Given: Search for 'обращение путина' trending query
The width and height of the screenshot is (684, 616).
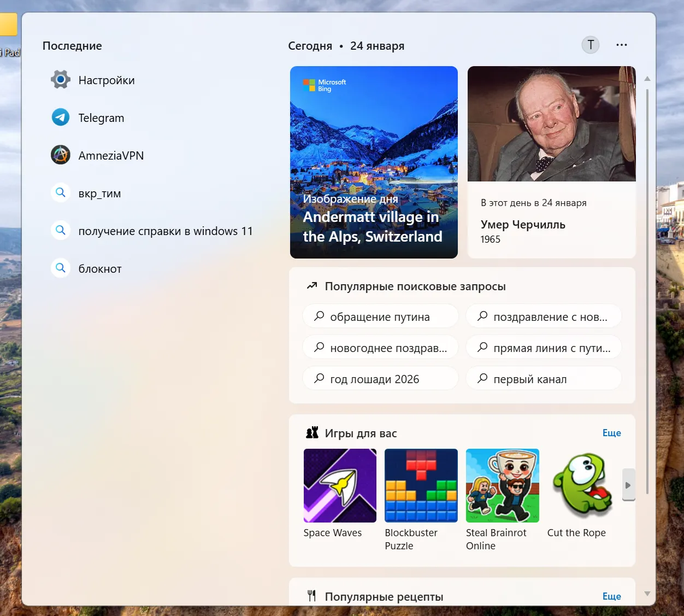Looking at the screenshot, I should click(x=380, y=316).
